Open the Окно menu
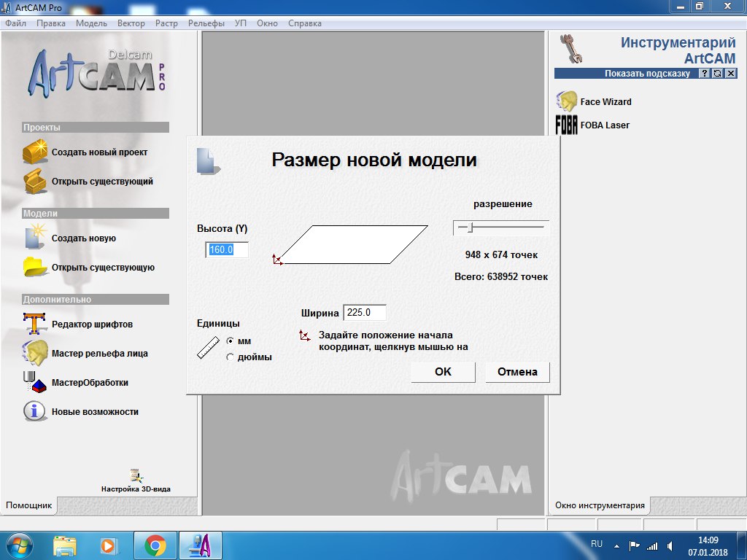The width and height of the screenshot is (747, 560). pyautogui.click(x=267, y=23)
